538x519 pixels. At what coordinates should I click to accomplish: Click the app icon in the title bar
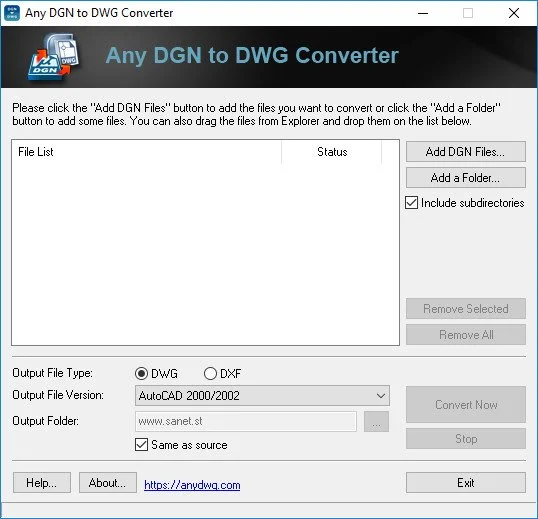point(12,13)
